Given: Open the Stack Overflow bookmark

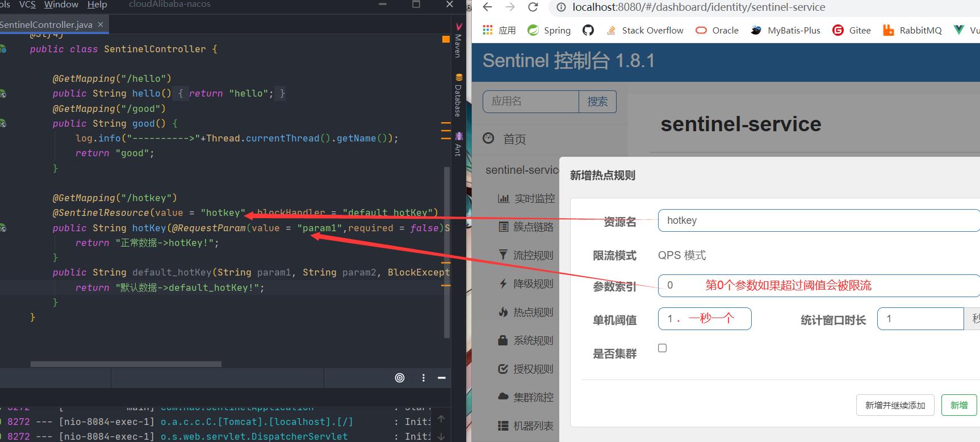Looking at the screenshot, I should click(645, 30).
